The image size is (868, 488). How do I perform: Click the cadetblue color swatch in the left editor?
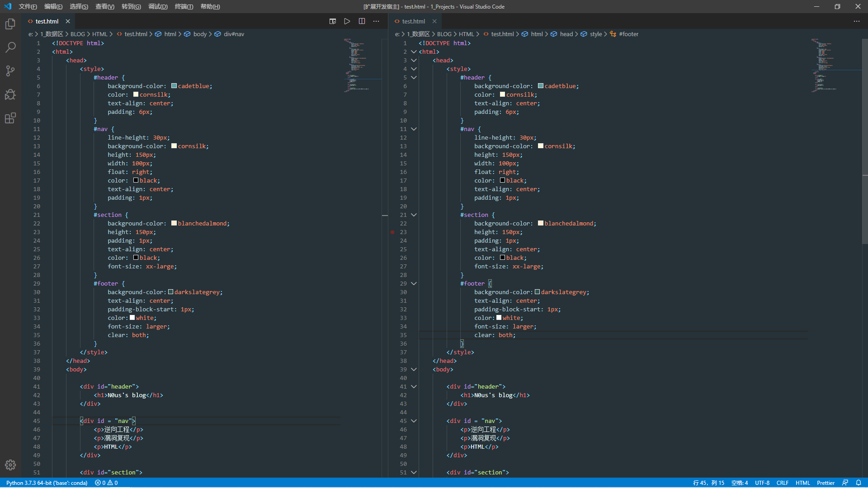pos(174,86)
